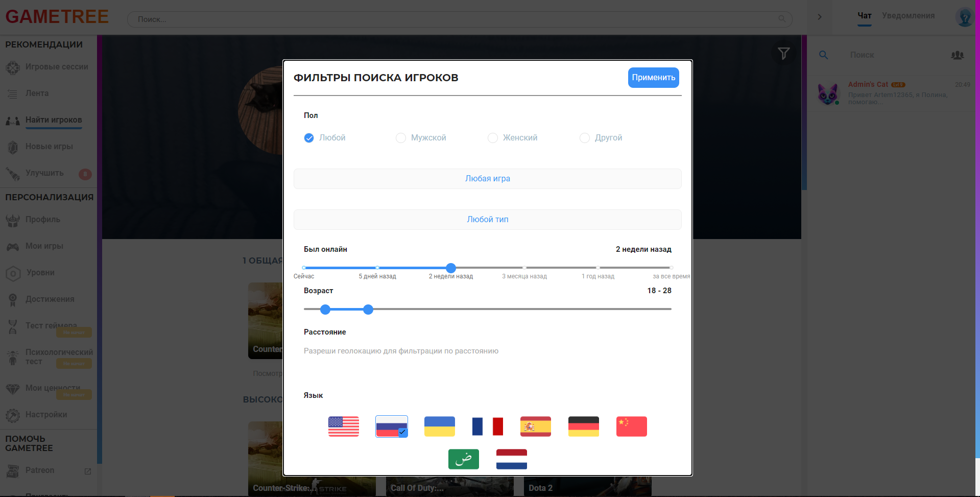Choose the Другой gender radio button

(x=585, y=138)
